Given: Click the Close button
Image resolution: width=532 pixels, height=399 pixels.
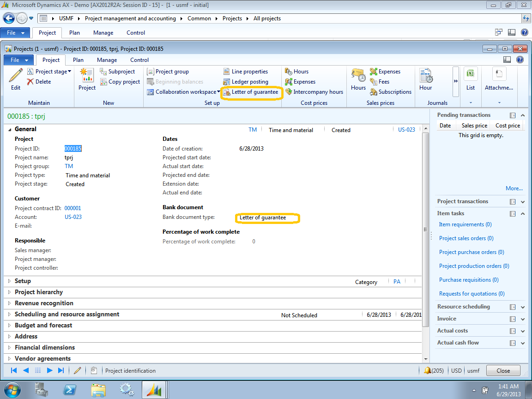Looking at the screenshot, I should click(503, 371).
